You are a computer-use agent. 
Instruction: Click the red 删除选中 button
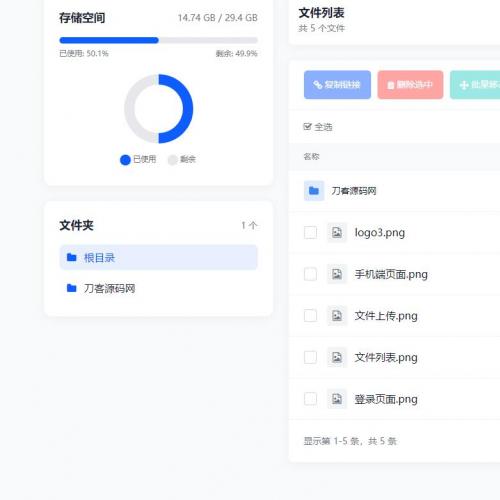tap(410, 85)
